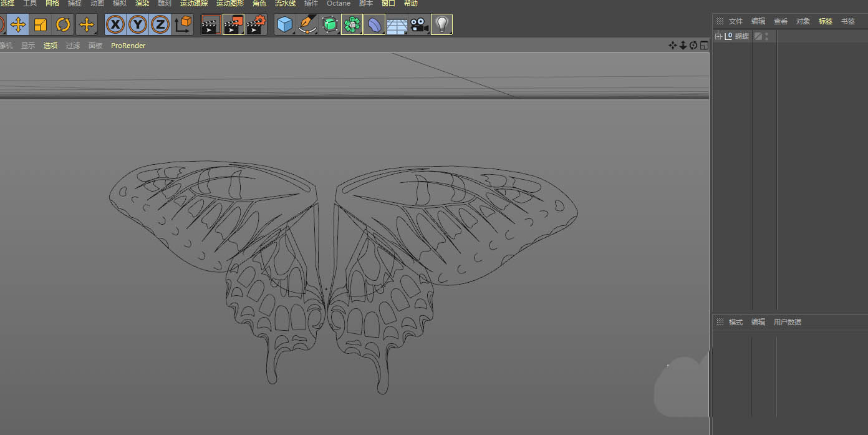Select the 蝴蝶 object in the object list

(741, 36)
